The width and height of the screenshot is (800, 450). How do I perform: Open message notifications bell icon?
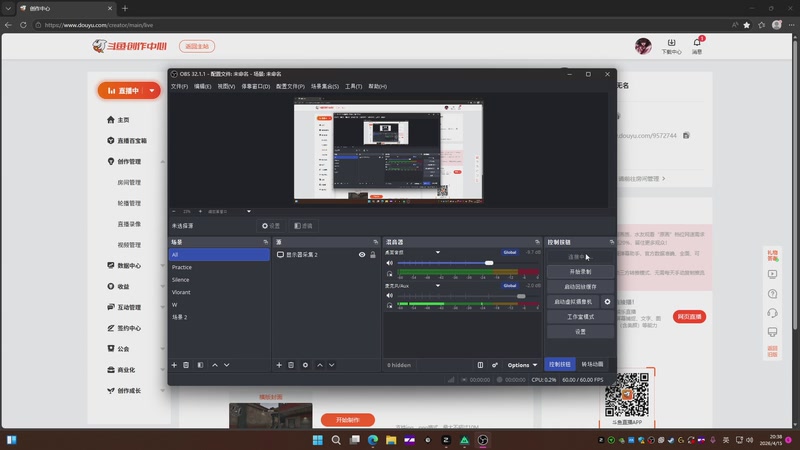pos(697,45)
